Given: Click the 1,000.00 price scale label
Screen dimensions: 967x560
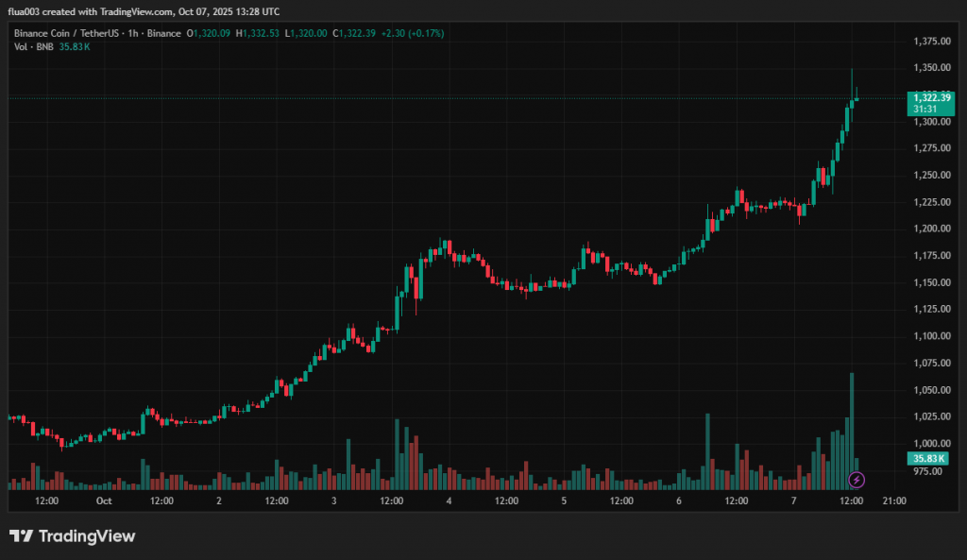Looking at the screenshot, I should coord(932,444).
